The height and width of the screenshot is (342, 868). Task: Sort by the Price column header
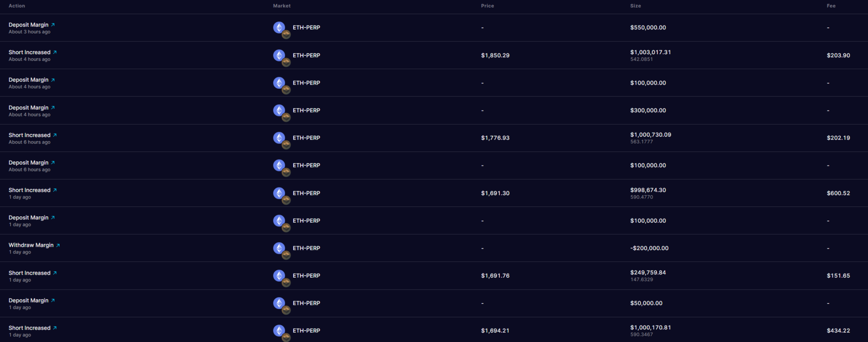487,6
